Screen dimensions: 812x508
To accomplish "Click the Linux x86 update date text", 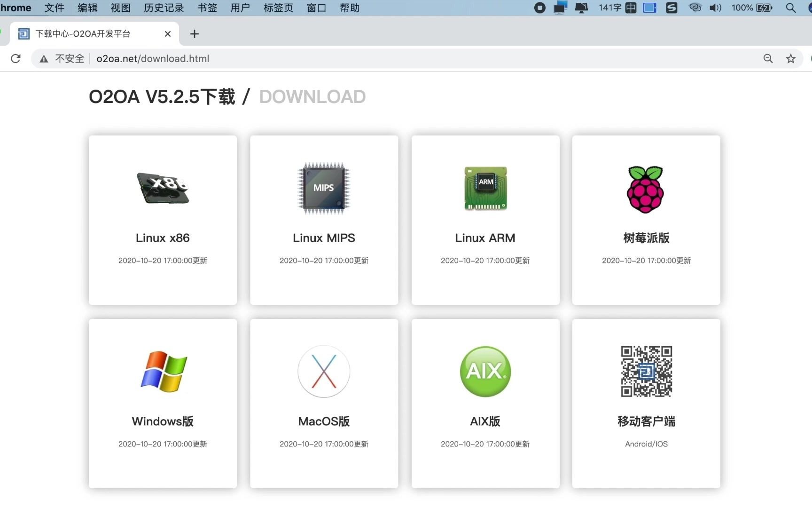I will [163, 261].
